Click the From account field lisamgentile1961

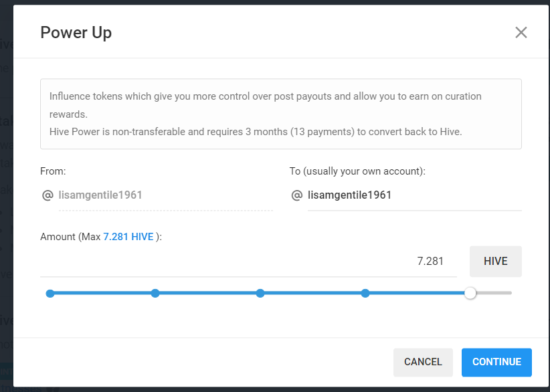pos(165,195)
